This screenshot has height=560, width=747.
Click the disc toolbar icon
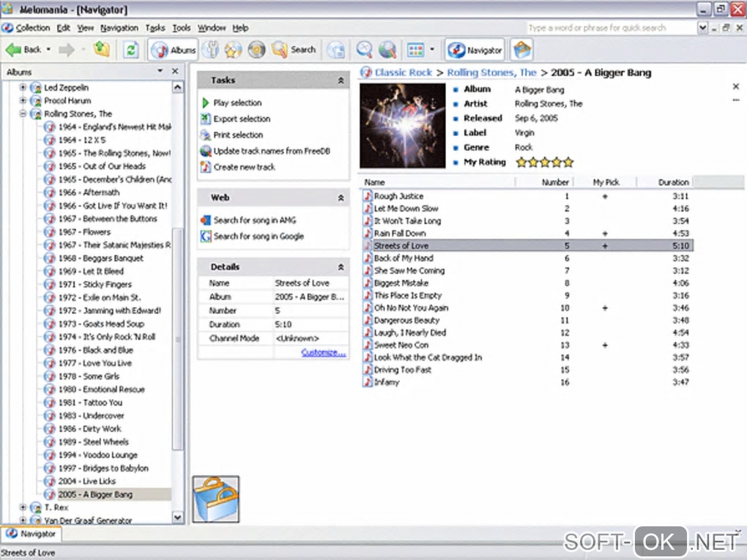256,50
